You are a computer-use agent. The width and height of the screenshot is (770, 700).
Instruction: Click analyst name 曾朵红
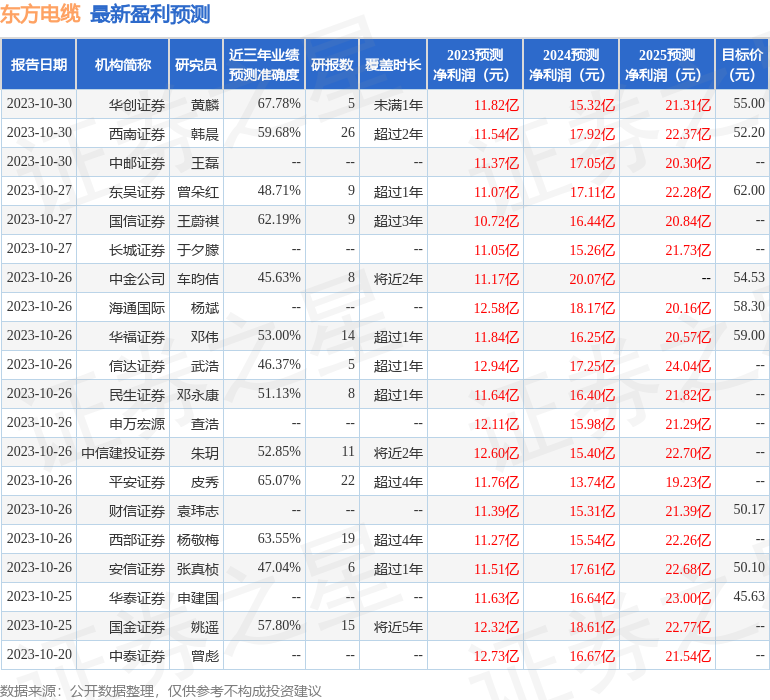click(197, 192)
